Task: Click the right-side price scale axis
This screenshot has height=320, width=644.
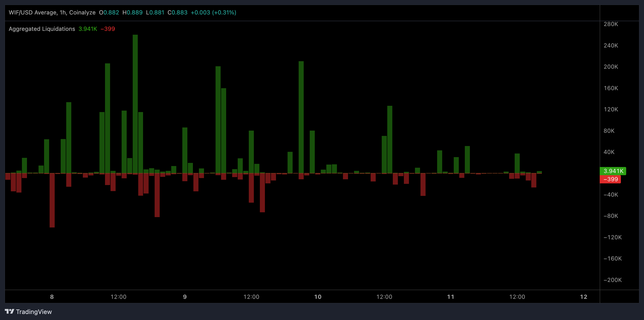Action: [x=612, y=150]
